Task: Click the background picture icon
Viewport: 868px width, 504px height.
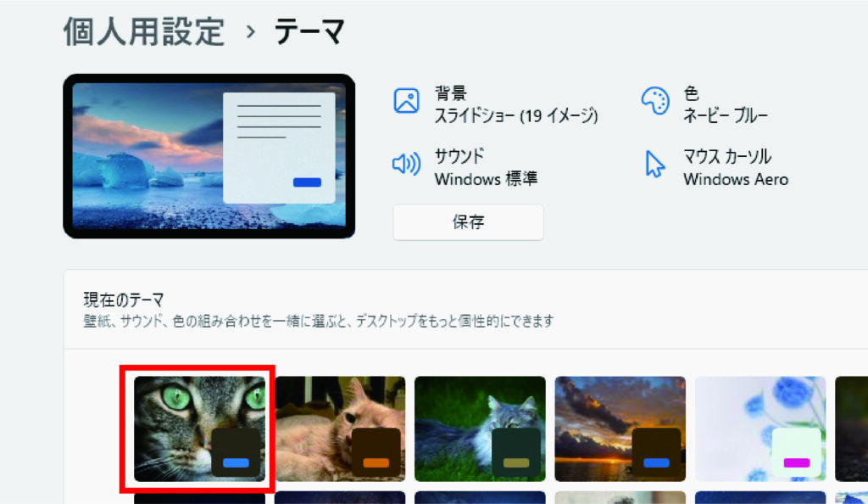Action: 407,100
